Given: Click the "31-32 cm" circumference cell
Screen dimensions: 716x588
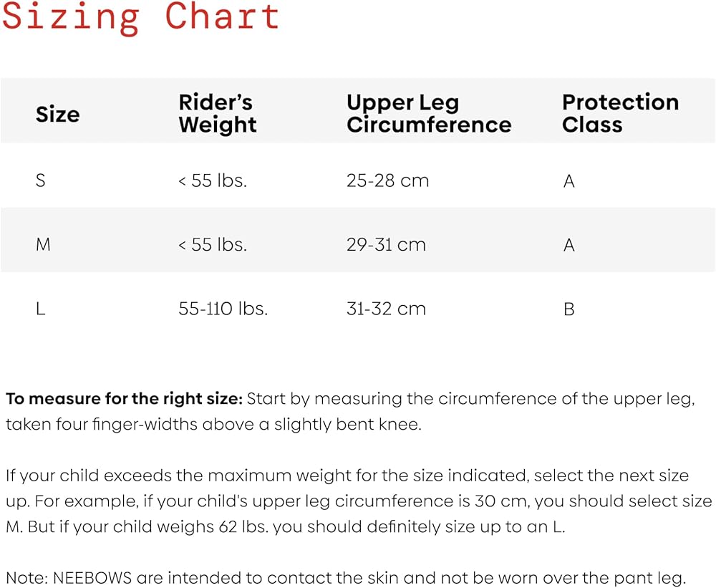Looking at the screenshot, I should tap(386, 309).
